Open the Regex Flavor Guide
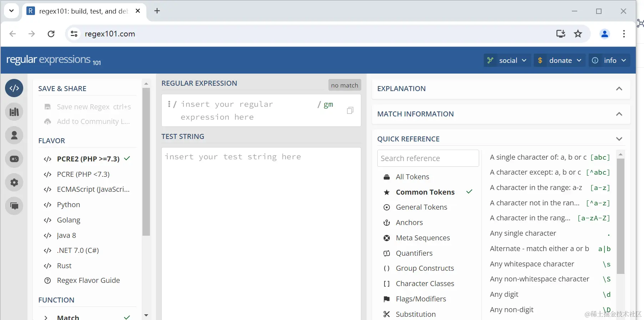 coord(87,280)
